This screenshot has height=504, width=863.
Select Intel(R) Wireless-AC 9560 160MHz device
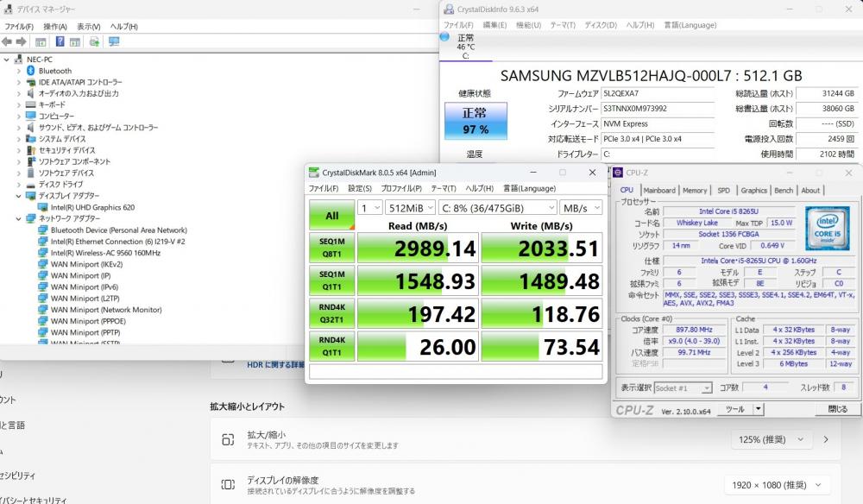[105, 253]
